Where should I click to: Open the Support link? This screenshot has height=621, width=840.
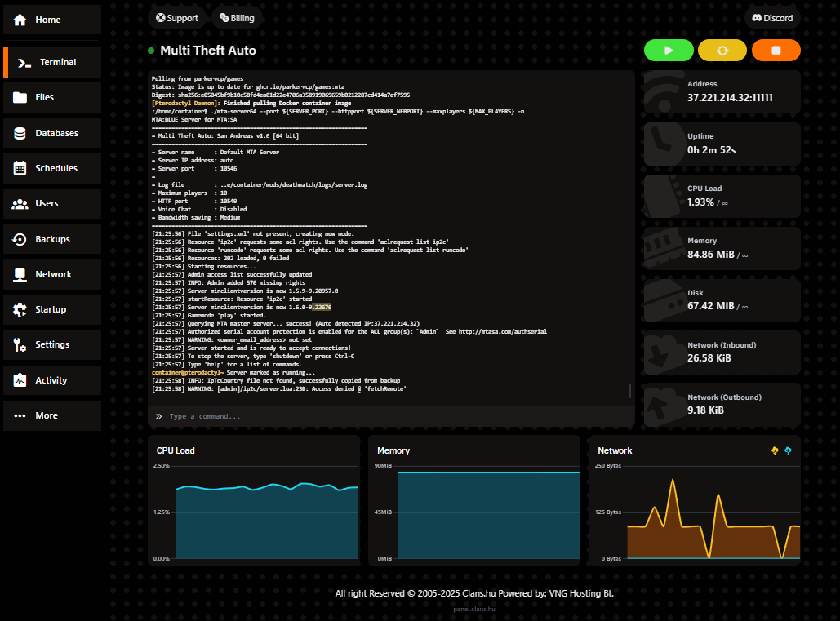pos(177,18)
